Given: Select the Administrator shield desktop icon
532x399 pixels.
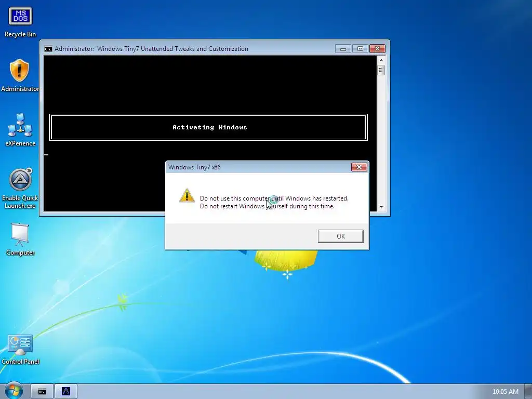Looking at the screenshot, I should pyautogui.click(x=20, y=75).
